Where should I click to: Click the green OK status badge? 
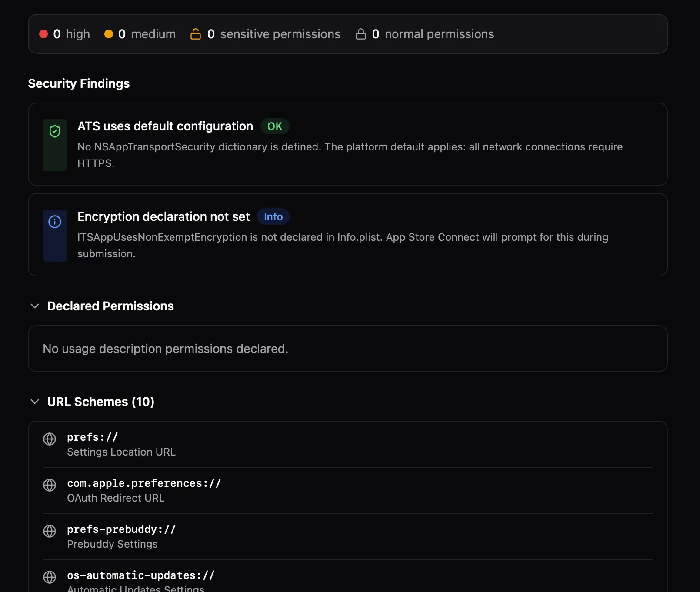coord(275,126)
